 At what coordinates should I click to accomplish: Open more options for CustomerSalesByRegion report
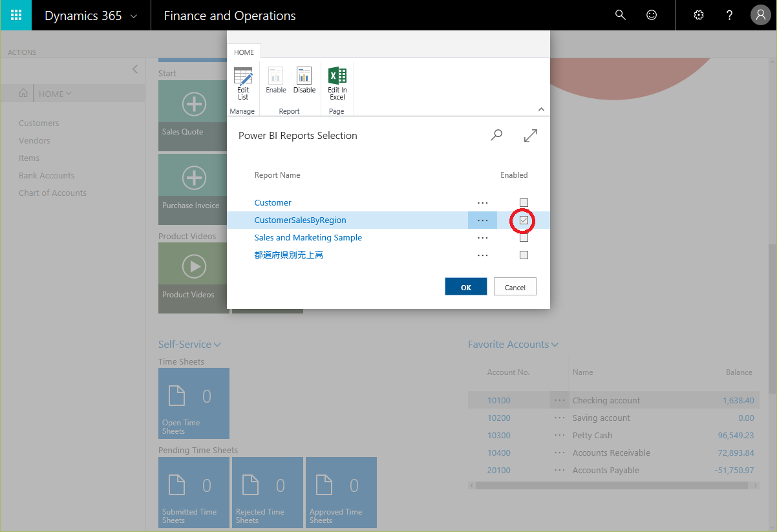click(482, 220)
